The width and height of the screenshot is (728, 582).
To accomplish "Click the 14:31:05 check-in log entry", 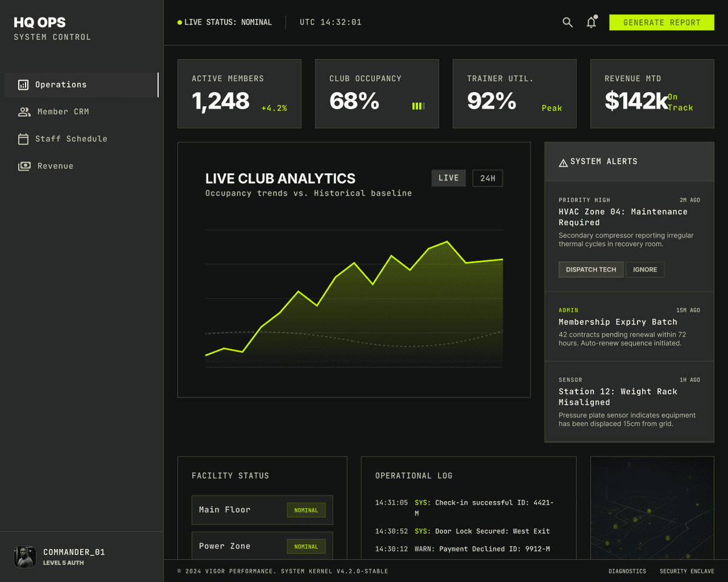I will [465, 507].
